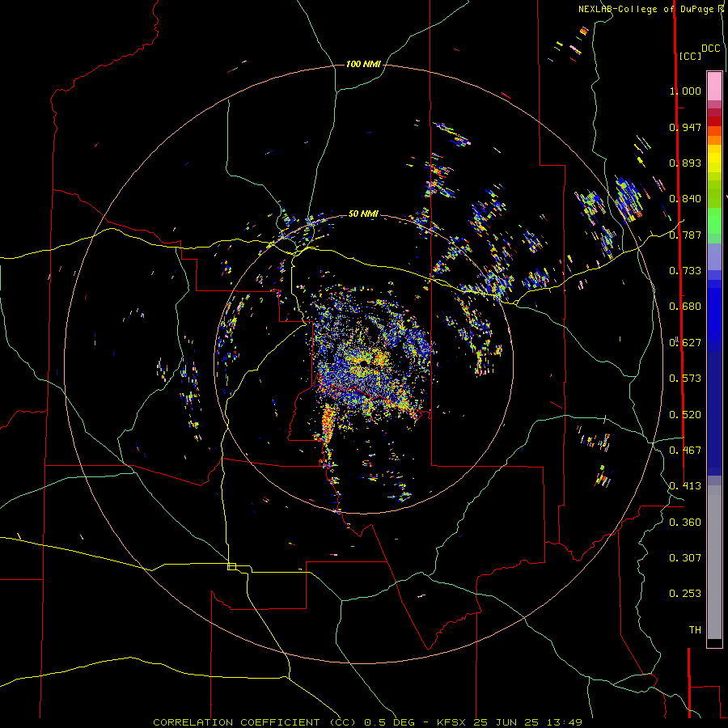Click the 0.360 legend value

click(685, 523)
